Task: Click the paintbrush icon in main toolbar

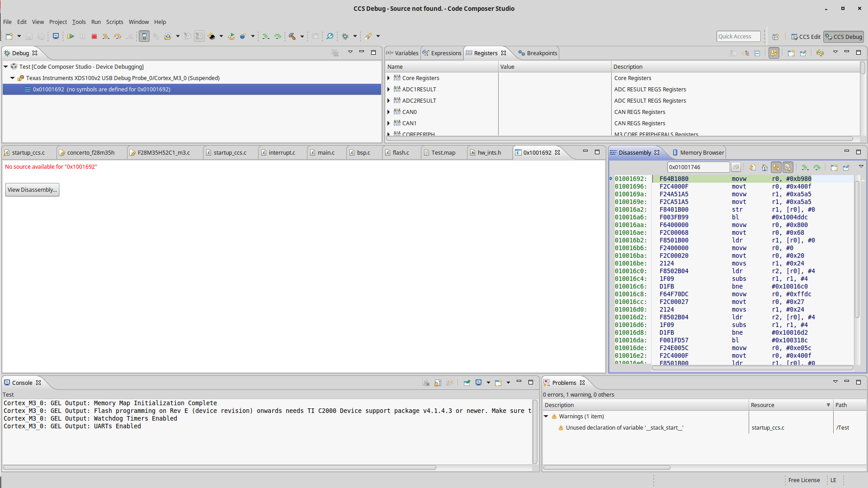Action: pyautogui.click(x=368, y=36)
